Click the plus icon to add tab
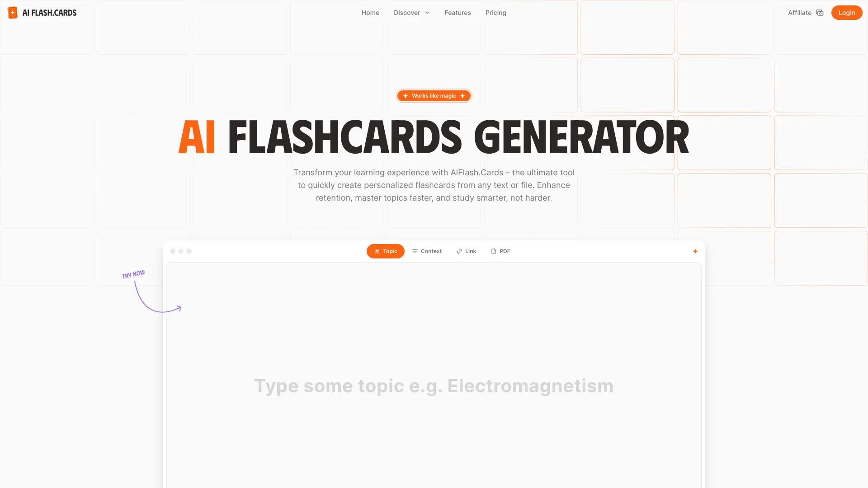This screenshot has height=488, width=868. click(695, 251)
